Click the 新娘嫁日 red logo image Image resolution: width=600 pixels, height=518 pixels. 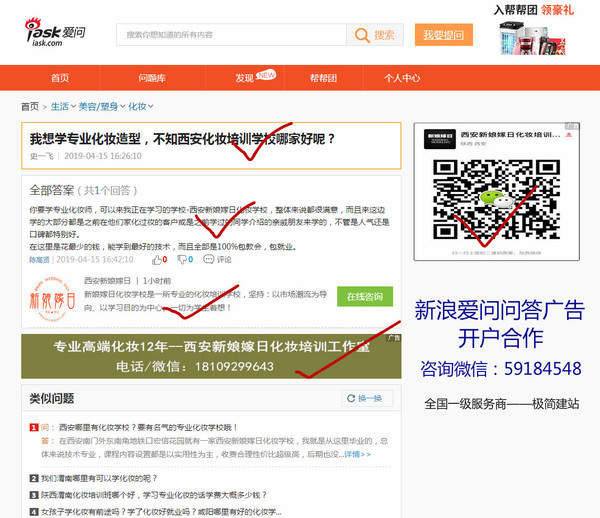[52, 298]
